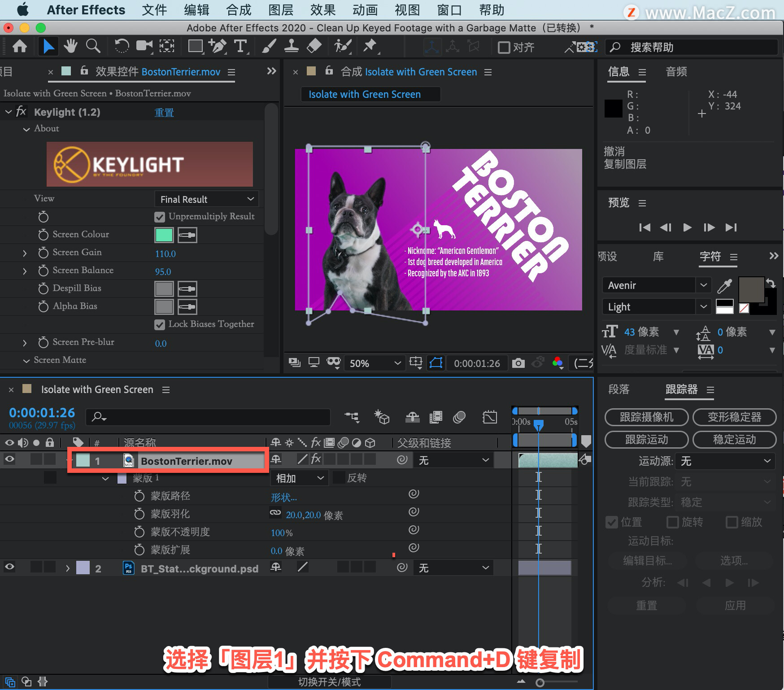
Task: Click Alpha Bias eyedropper icon
Action: [x=187, y=307]
